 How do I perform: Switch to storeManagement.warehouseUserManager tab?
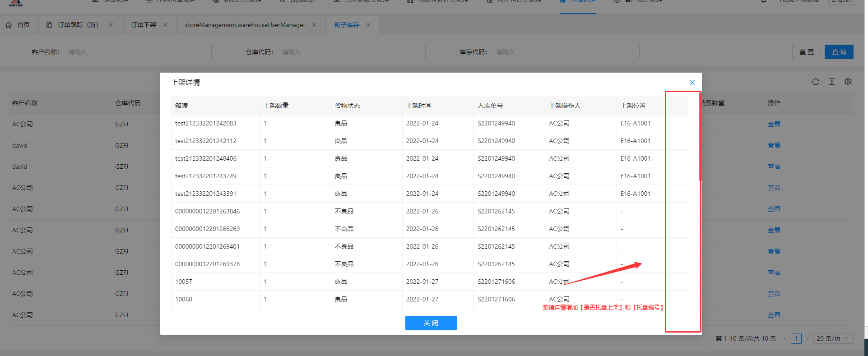[245, 25]
